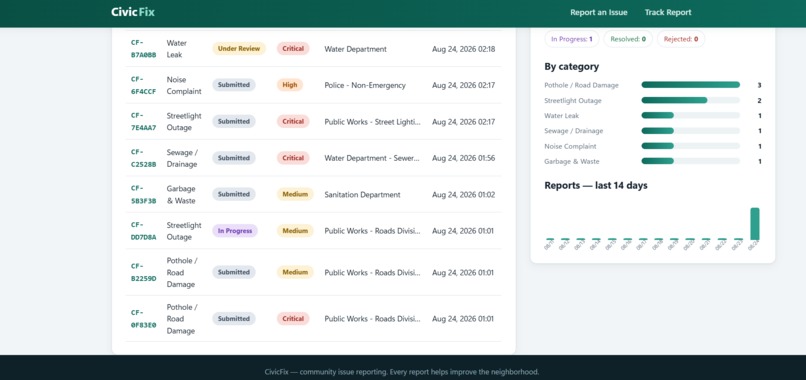Screen dimensions: 806x380
Task: Click the Noise Complaint category label in By category
Action: tap(571, 146)
